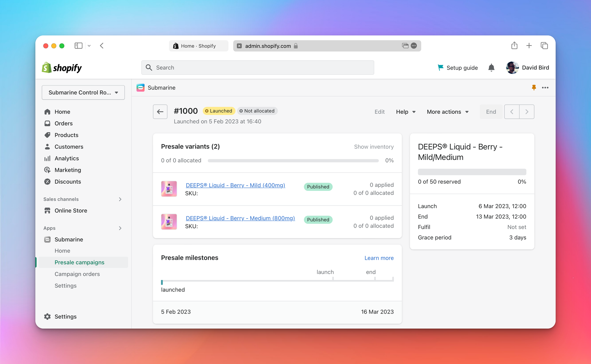The image size is (591, 364).
Task: Click Show inventory button for variants
Action: (374, 147)
